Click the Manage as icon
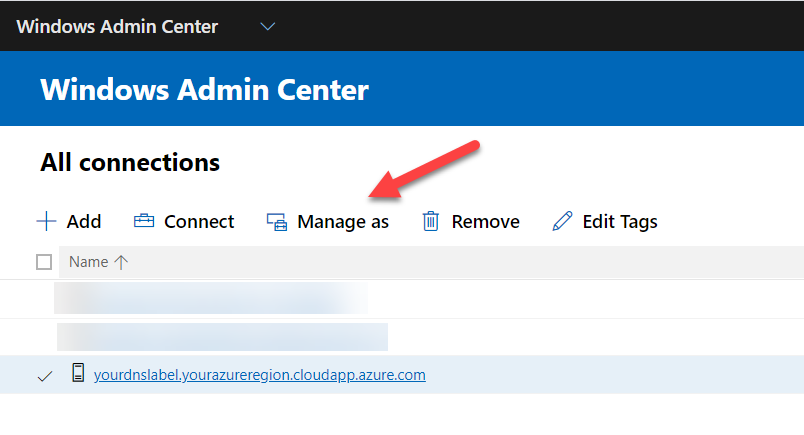804x435 pixels. (277, 222)
